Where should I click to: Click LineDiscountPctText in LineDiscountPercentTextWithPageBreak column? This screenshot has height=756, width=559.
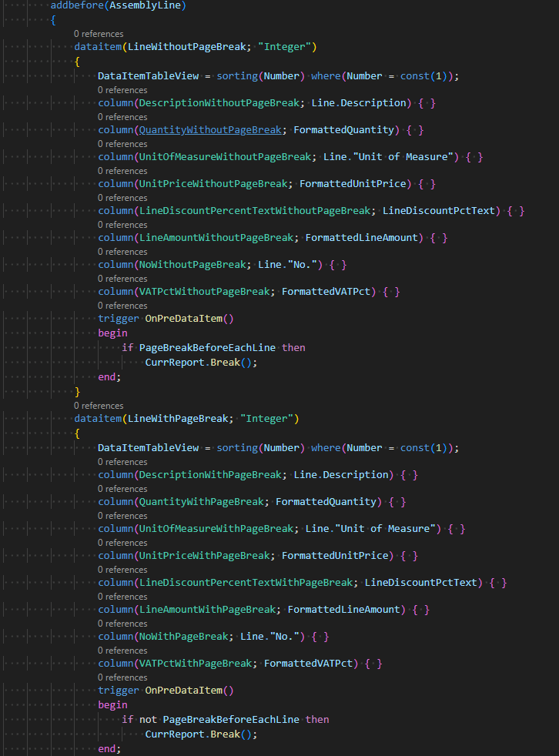(421, 583)
